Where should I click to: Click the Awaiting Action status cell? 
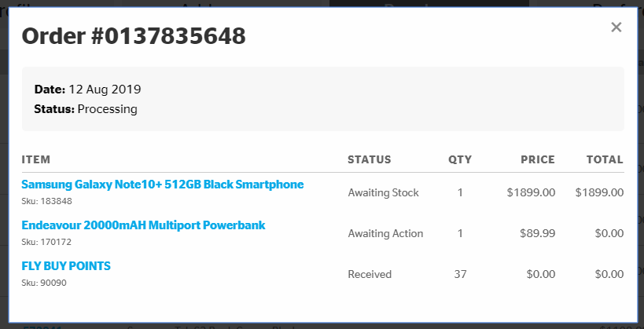click(x=385, y=233)
